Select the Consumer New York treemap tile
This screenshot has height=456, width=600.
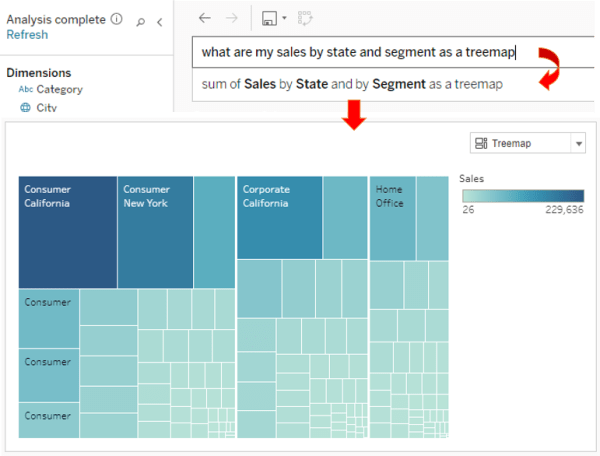[x=155, y=232]
